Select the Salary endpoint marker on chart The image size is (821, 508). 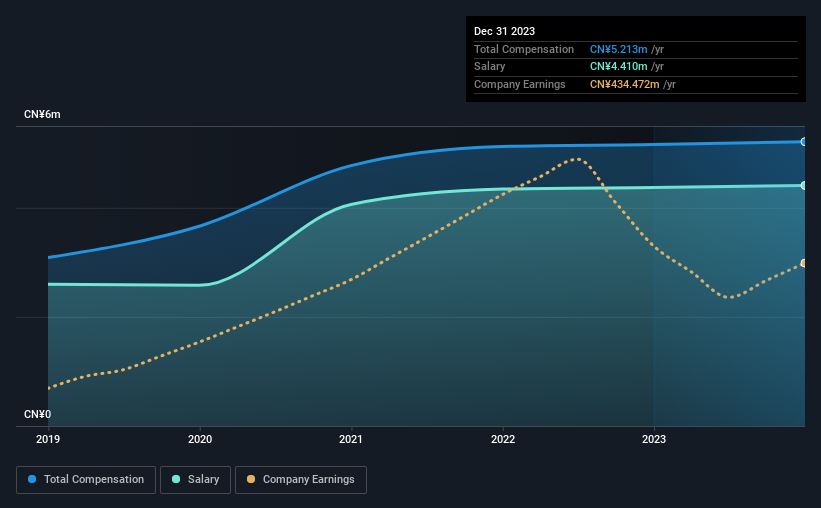tap(803, 185)
